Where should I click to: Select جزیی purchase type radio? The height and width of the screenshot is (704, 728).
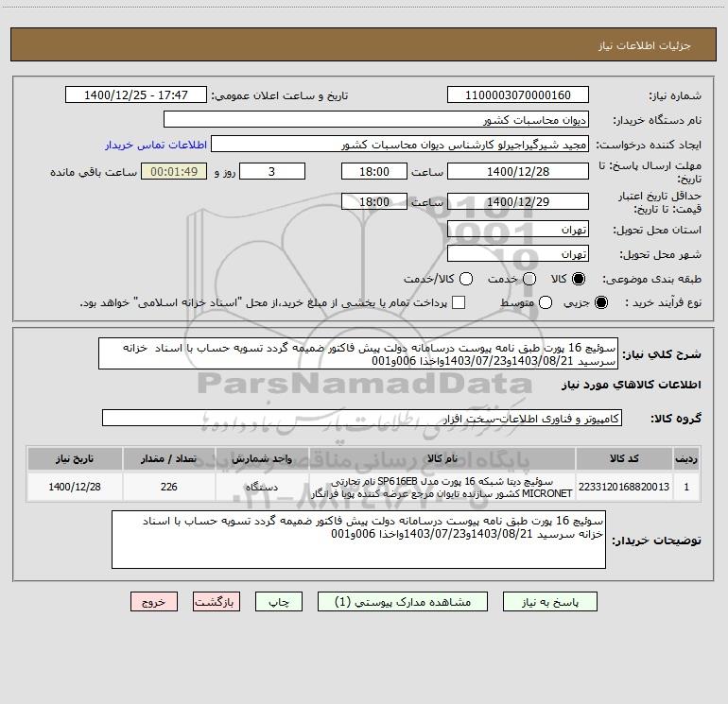[601, 302]
